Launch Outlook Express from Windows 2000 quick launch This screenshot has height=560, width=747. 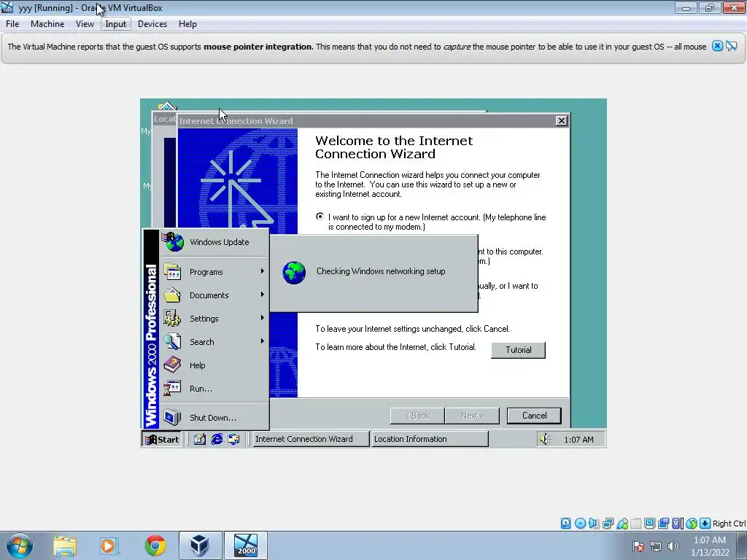coord(233,439)
